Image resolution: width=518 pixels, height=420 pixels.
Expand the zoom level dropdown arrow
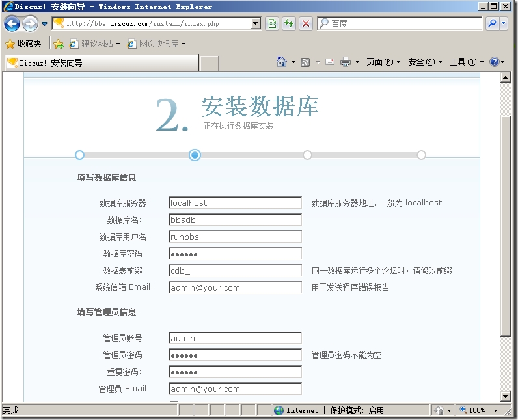click(x=495, y=410)
